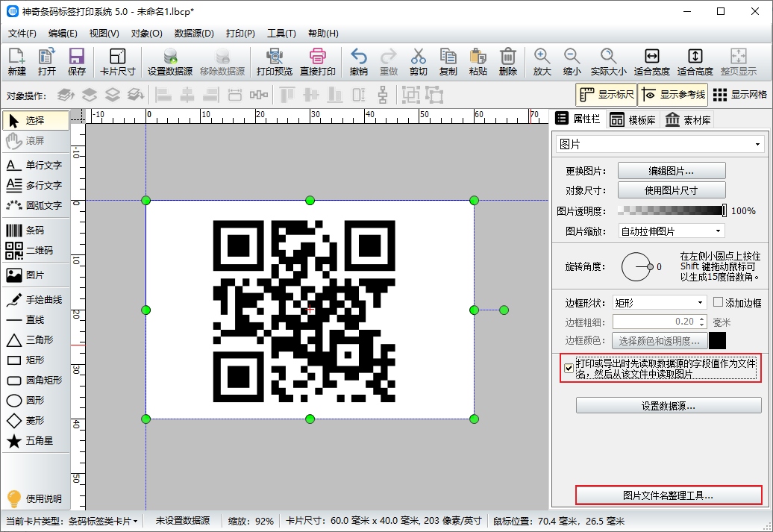Image resolution: width=773 pixels, height=532 pixels.
Task: Click the 编辑图片... button
Action: [x=672, y=171]
